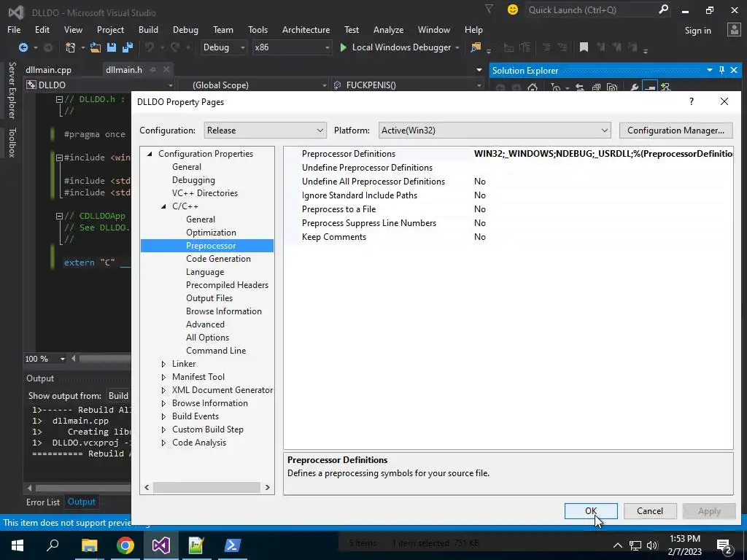The width and height of the screenshot is (747, 560).
Task: Open the Configuration dropdown showing Release
Action: [x=266, y=131]
